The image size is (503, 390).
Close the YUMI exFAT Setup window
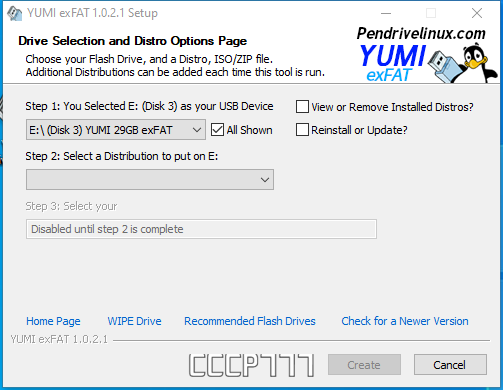tap(477, 13)
